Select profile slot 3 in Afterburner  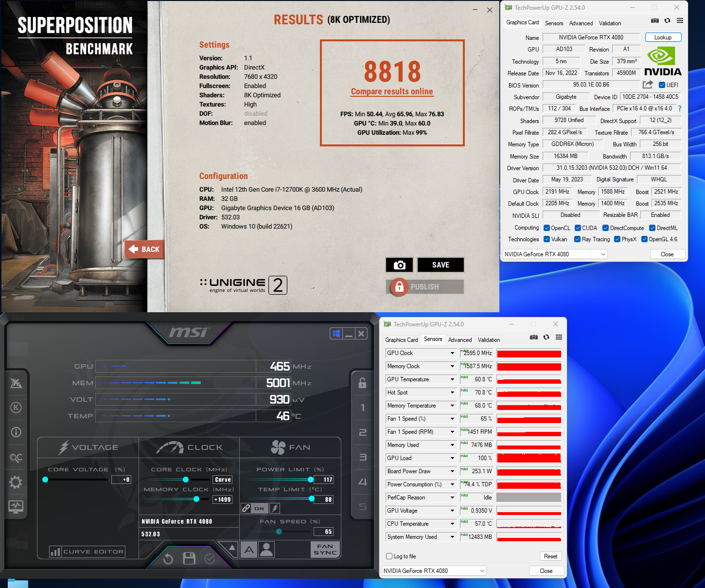tap(363, 457)
